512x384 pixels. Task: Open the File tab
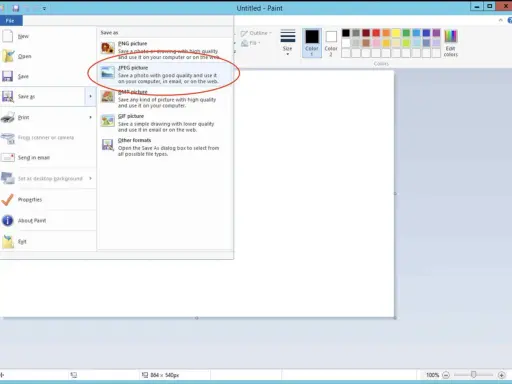[x=11, y=21]
